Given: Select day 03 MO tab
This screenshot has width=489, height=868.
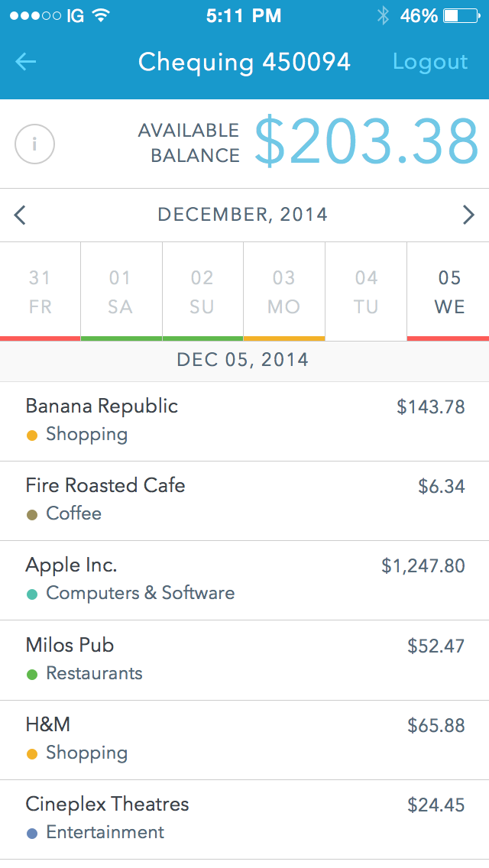Looking at the screenshot, I should (284, 292).
